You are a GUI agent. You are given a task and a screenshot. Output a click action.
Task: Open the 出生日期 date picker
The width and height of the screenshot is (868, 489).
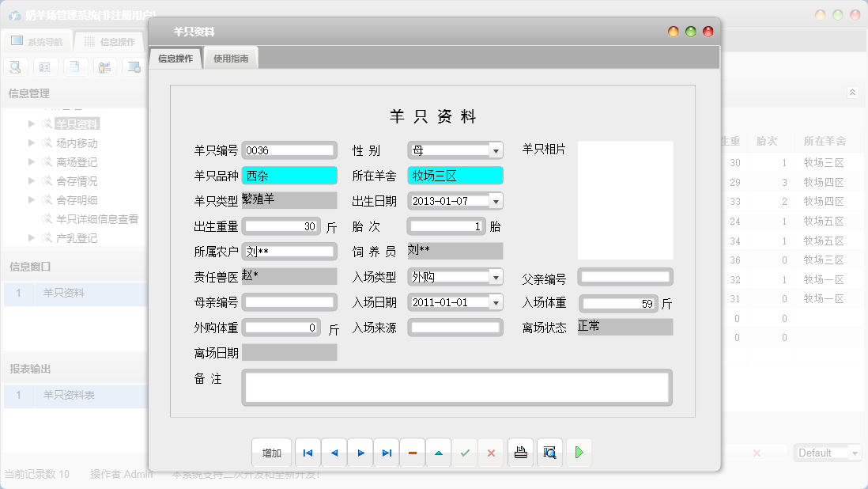(x=495, y=200)
